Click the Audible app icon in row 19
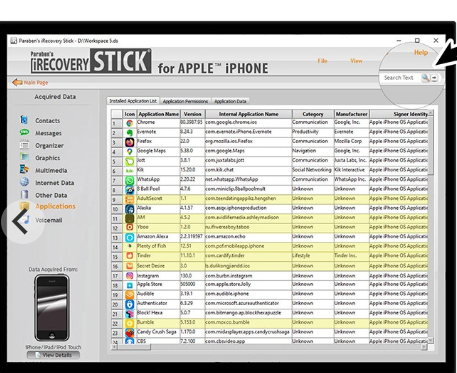Image resolution: width=457 pixels, height=373 pixels. coord(130,295)
